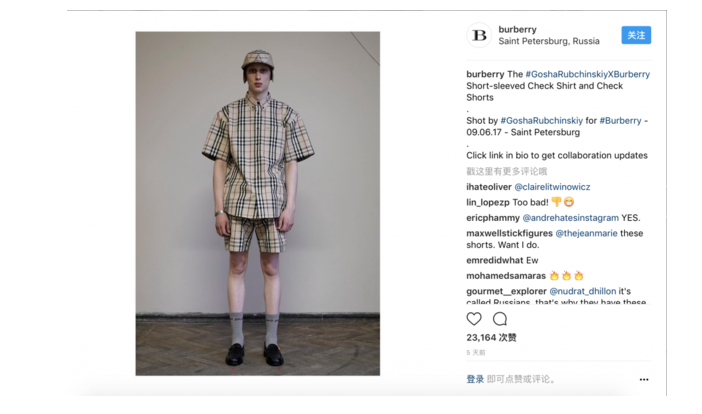The height and width of the screenshot is (414, 702).
Task: Open #GoshaRubchinskiyXBurberry hashtag
Action: coord(587,74)
